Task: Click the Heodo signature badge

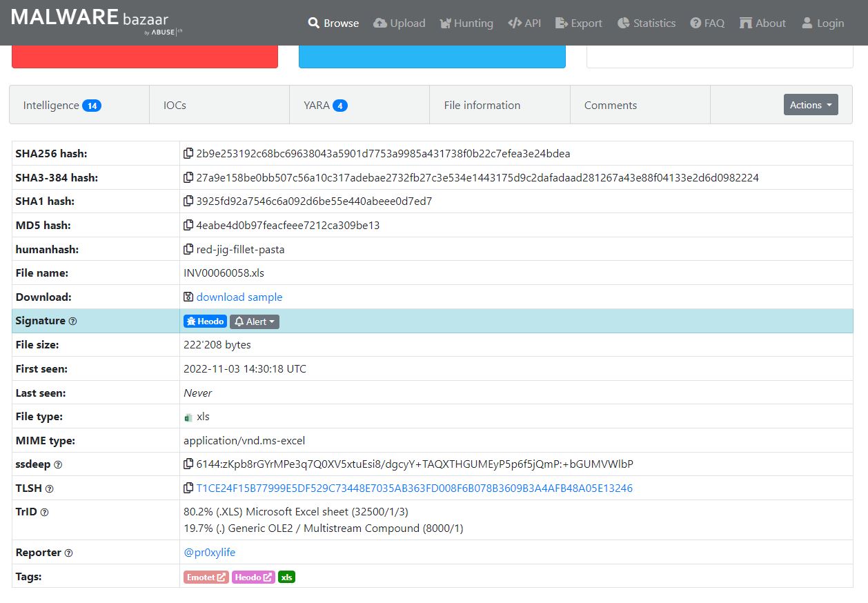Action: [x=205, y=322]
